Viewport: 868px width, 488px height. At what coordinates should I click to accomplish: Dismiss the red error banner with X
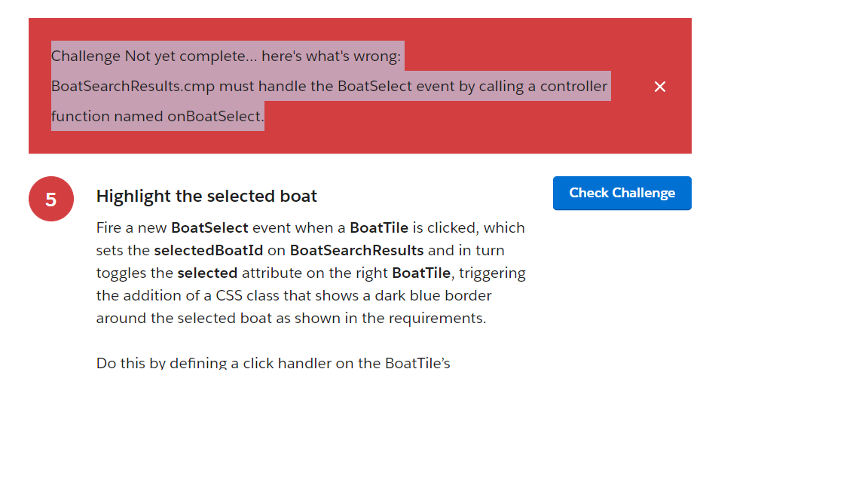660,87
